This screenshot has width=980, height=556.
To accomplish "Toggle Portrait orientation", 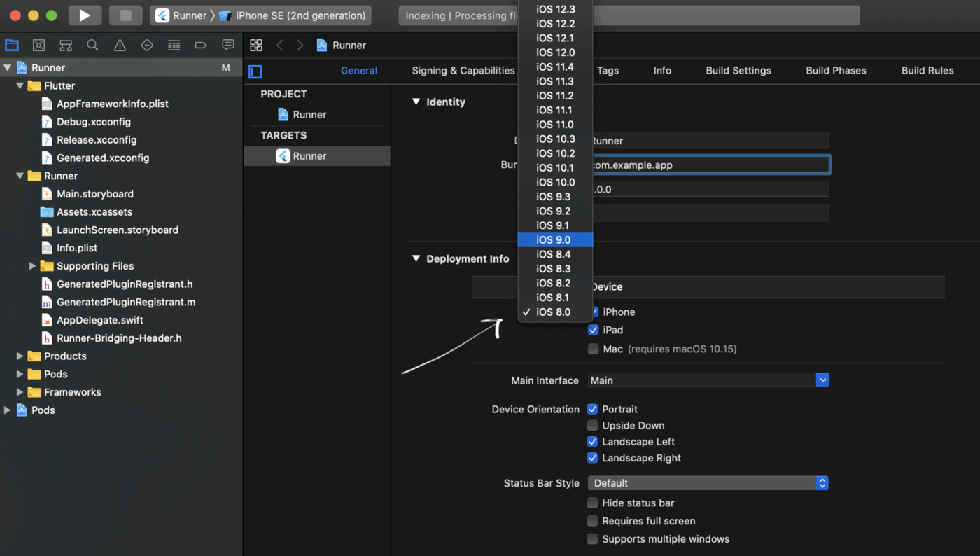I will [593, 409].
